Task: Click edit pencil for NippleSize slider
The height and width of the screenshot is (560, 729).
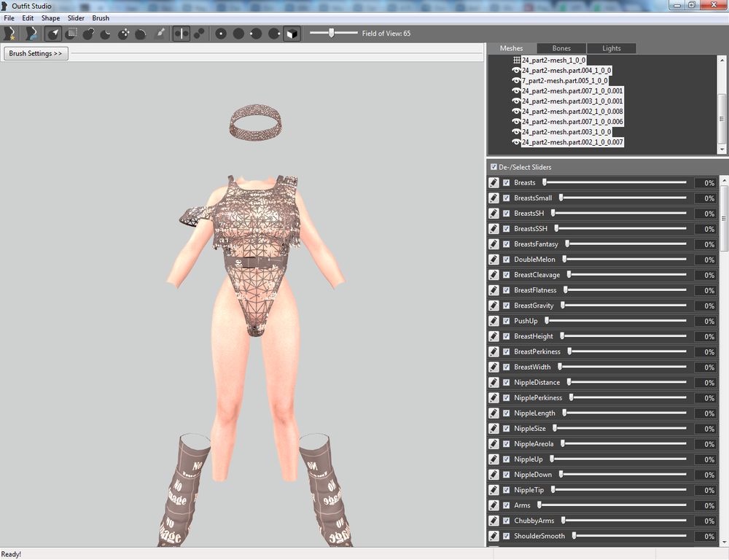Action: click(494, 428)
